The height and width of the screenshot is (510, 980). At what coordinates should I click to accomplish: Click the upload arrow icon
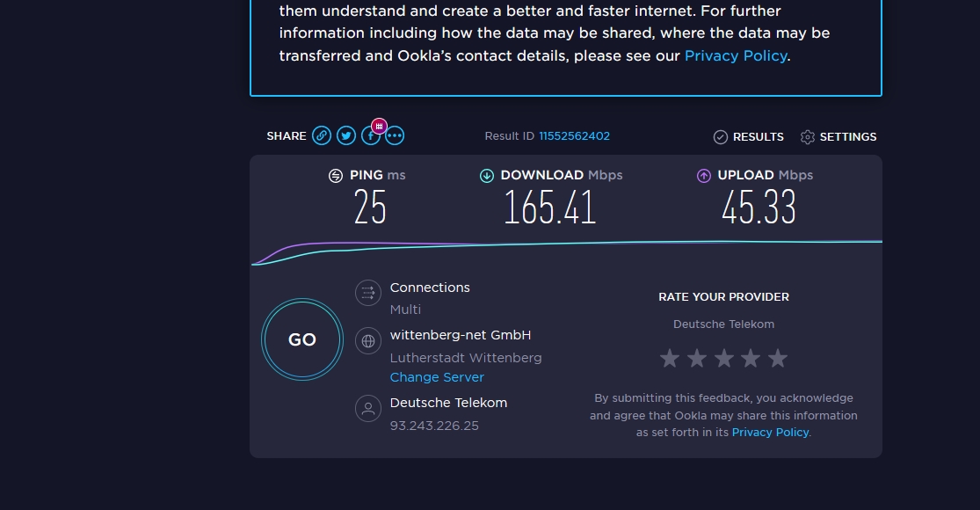(x=704, y=176)
